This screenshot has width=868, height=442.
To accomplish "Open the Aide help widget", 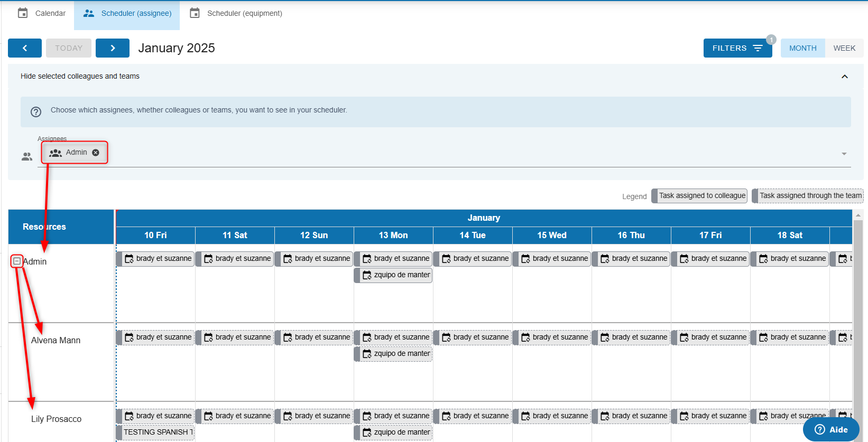I will point(830,429).
